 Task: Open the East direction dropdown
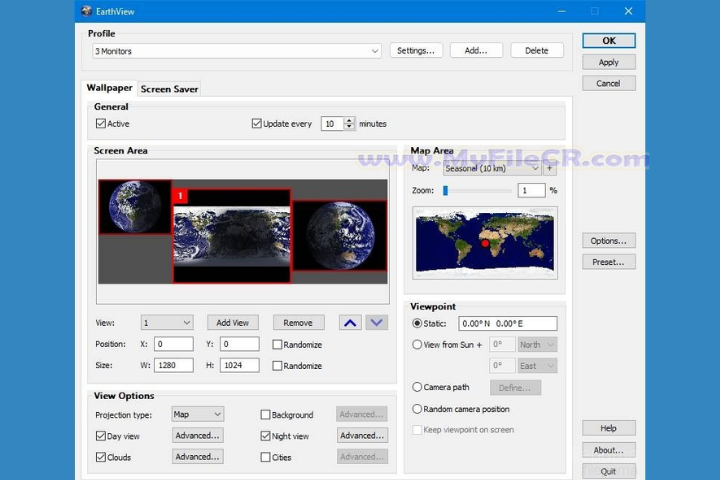point(537,366)
